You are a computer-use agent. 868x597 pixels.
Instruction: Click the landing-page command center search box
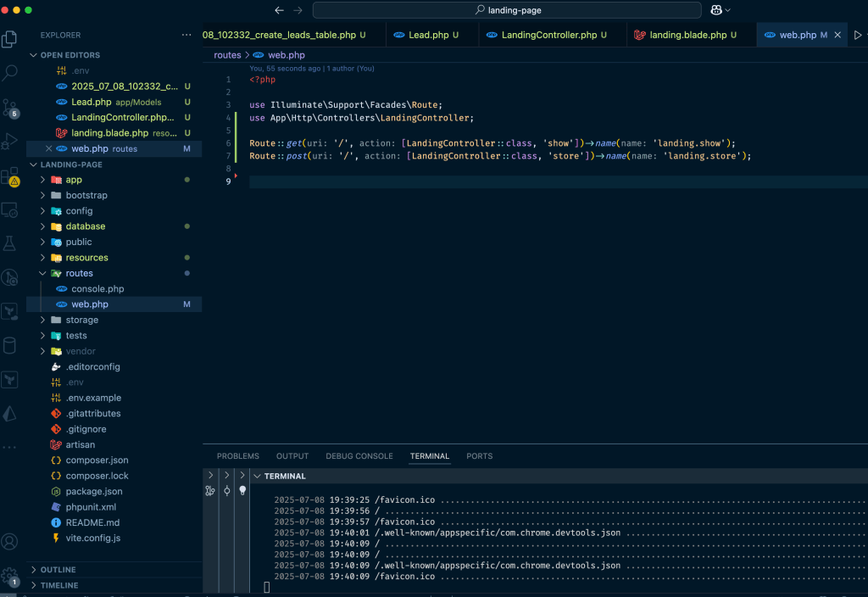(x=507, y=10)
